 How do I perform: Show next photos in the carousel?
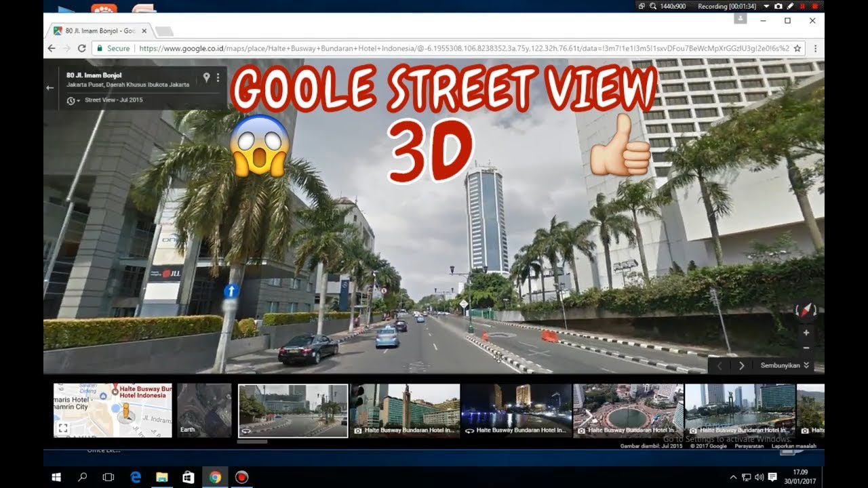741,365
